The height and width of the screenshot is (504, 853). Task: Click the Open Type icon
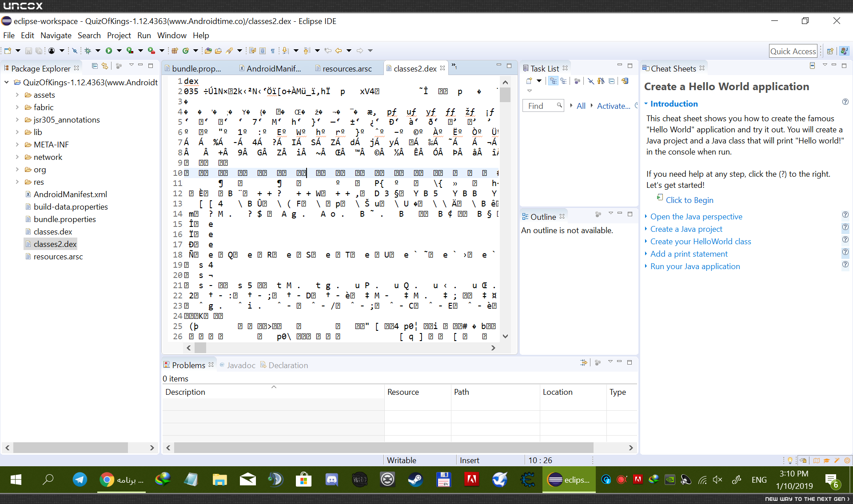coord(208,51)
